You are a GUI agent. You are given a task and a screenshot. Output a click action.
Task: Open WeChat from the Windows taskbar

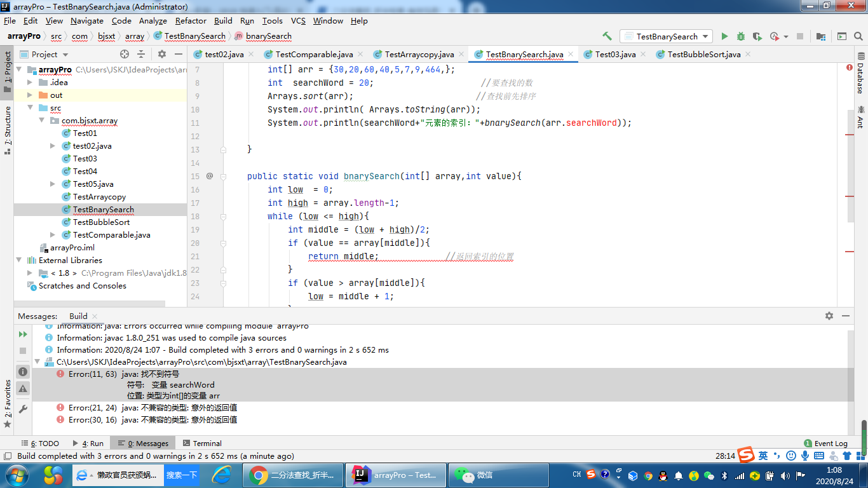click(x=499, y=475)
